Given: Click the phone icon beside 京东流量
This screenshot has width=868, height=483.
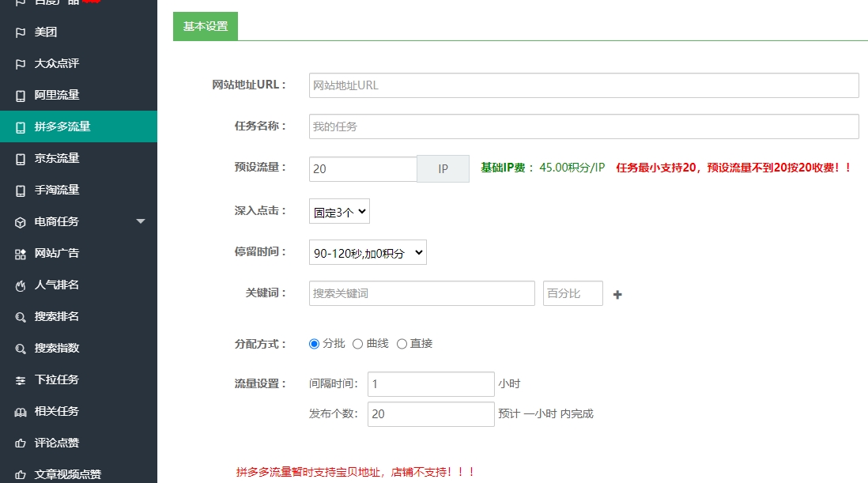Looking at the screenshot, I should [21, 159].
